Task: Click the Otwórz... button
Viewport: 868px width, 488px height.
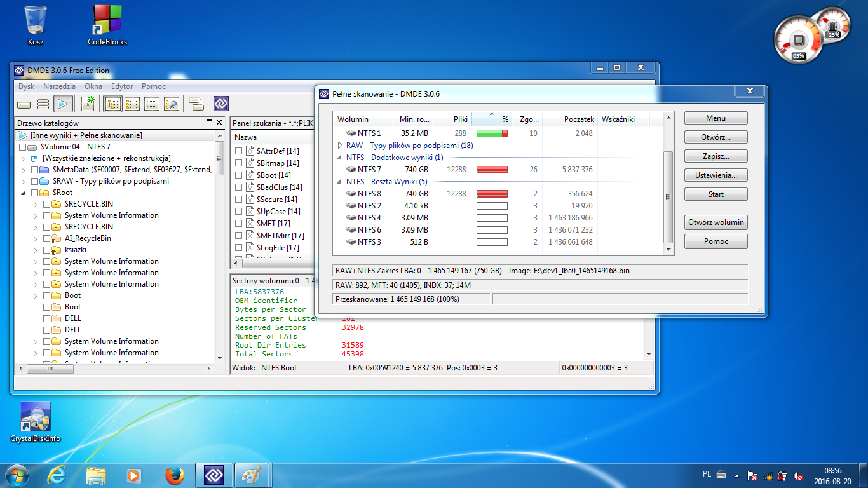Action: pyautogui.click(x=716, y=137)
